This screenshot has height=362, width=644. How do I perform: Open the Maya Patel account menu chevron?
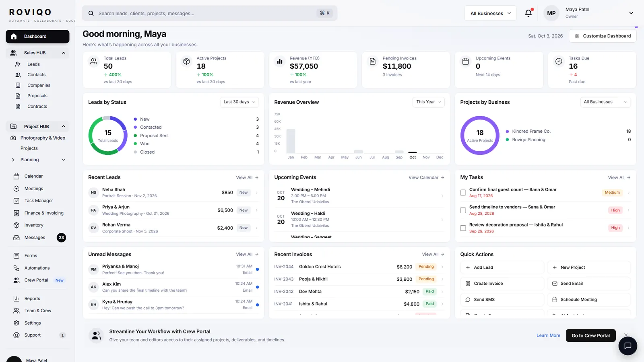pyautogui.click(x=631, y=13)
